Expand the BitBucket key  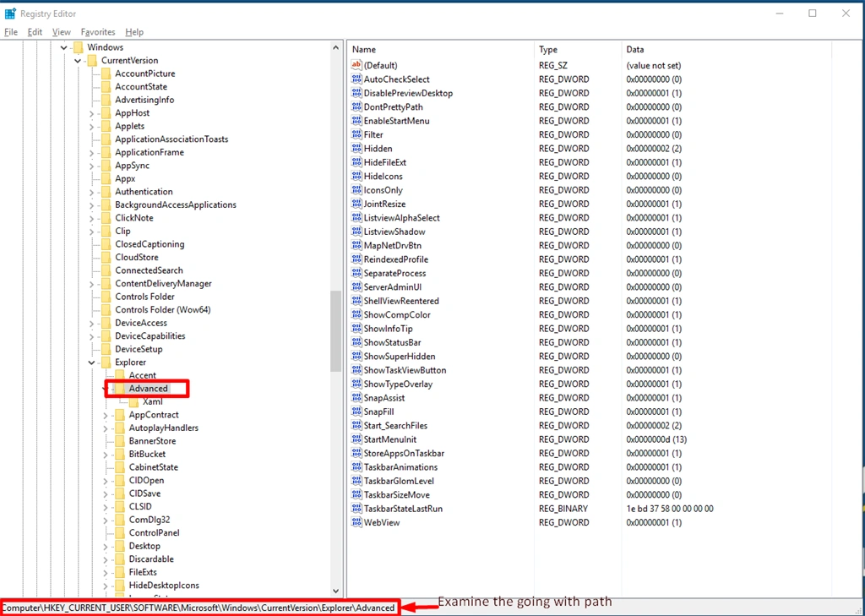pos(106,455)
